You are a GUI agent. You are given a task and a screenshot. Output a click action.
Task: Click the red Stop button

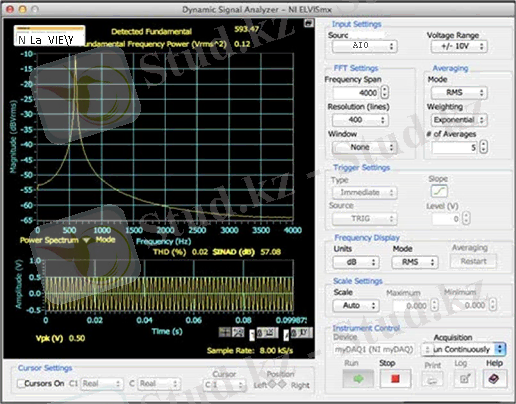pos(395,379)
